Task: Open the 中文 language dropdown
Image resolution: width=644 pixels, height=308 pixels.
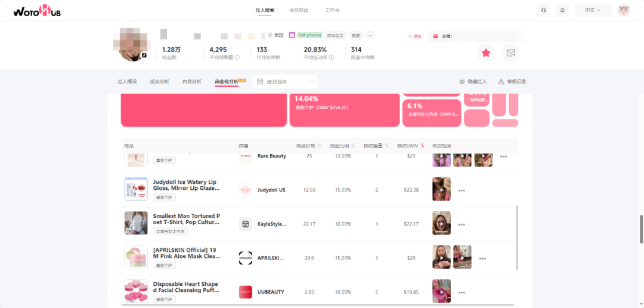Action: point(593,10)
